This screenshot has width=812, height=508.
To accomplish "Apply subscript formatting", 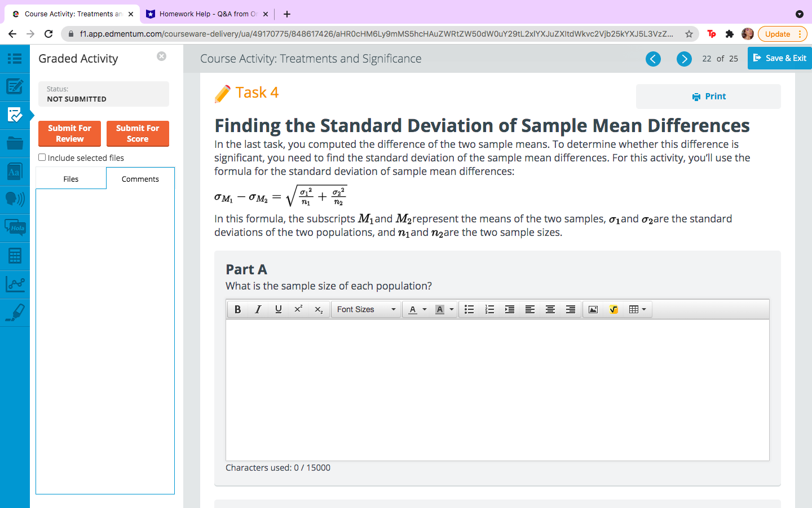I will click(x=319, y=309).
